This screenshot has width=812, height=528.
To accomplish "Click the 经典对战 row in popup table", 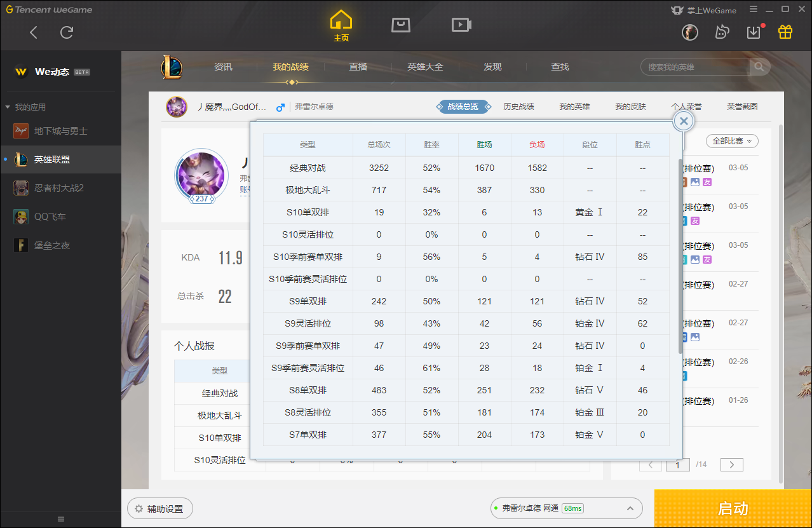I will click(x=466, y=168).
